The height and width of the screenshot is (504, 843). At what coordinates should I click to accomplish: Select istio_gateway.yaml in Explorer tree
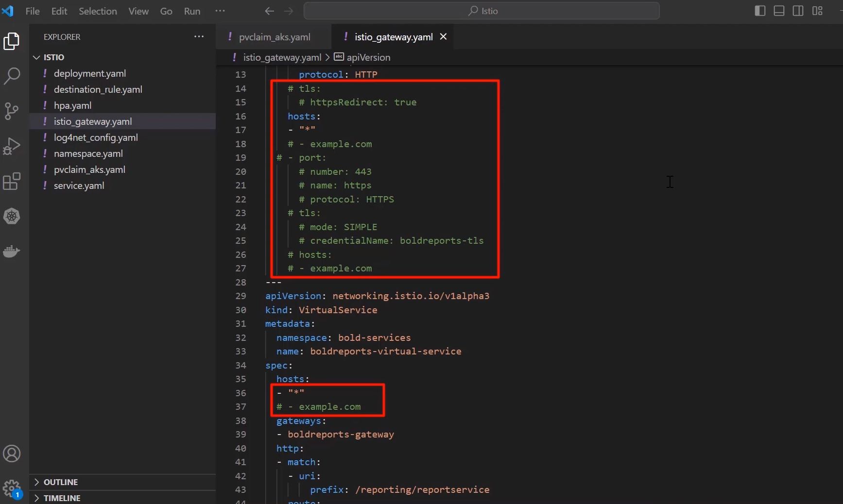[122, 121]
